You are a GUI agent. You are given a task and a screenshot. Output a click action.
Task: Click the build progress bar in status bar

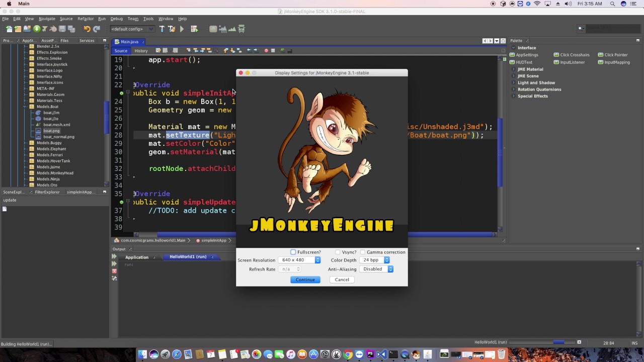tap(542, 342)
